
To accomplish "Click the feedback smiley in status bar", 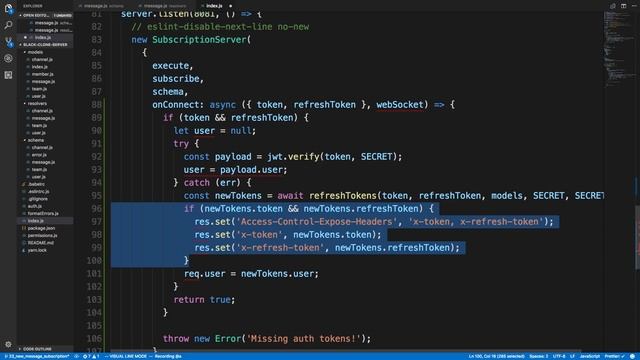I will point(632,356).
